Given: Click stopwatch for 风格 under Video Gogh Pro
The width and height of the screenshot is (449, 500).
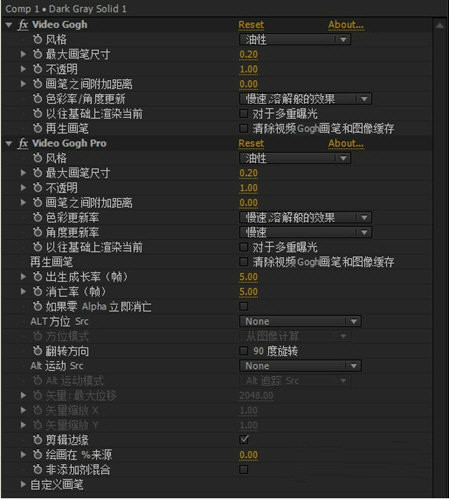Looking at the screenshot, I should click(x=37, y=158).
